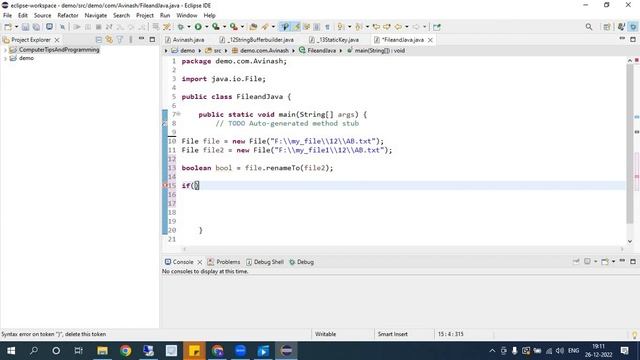
Task: Toggle Mark Occurrences highlighter button
Action: [x=296, y=27]
